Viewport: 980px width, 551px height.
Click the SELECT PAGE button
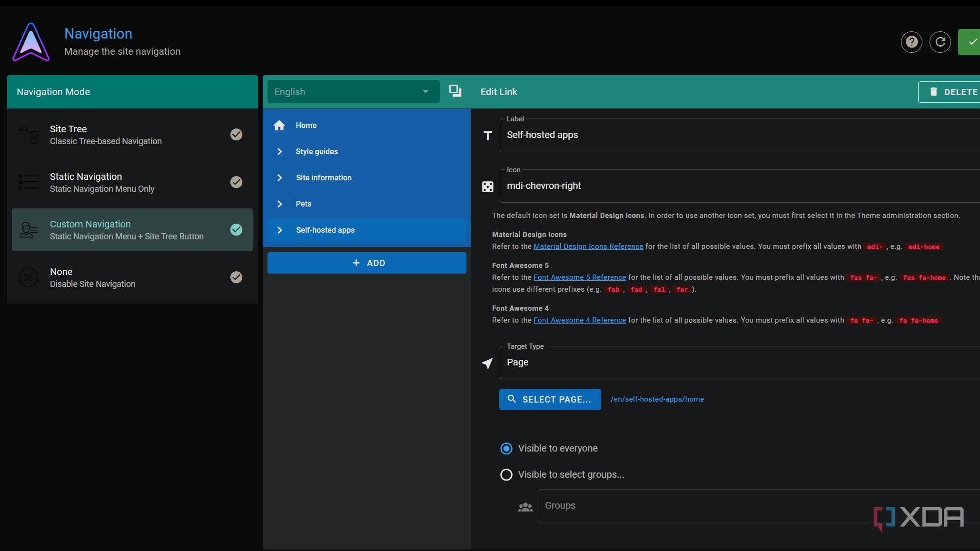pyautogui.click(x=550, y=400)
